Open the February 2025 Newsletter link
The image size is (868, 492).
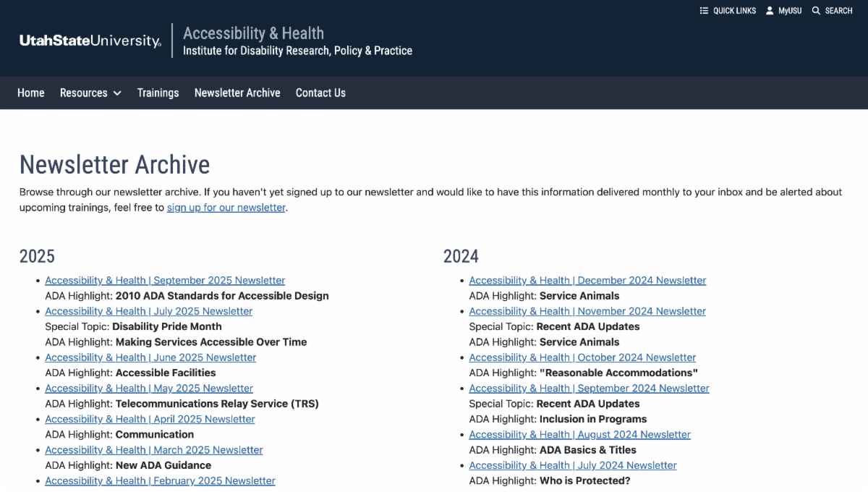point(160,481)
